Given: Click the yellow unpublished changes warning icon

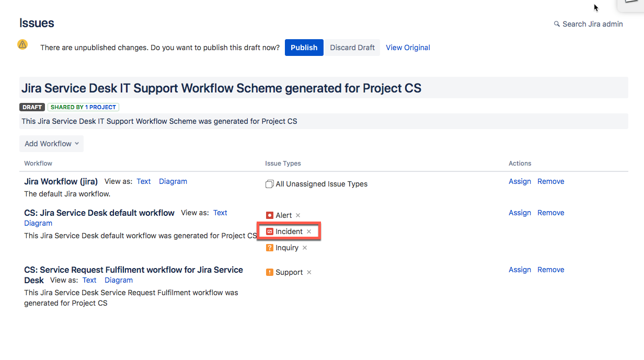Looking at the screenshot, I should pyautogui.click(x=22, y=44).
